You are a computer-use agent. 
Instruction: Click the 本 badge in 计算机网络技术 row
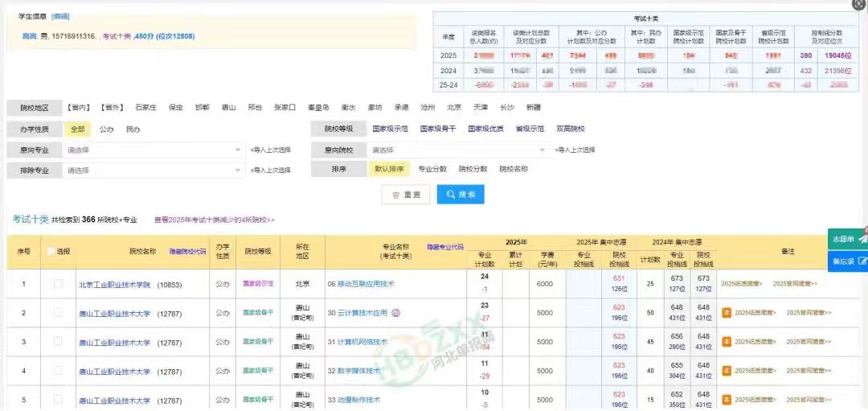[727, 342]
